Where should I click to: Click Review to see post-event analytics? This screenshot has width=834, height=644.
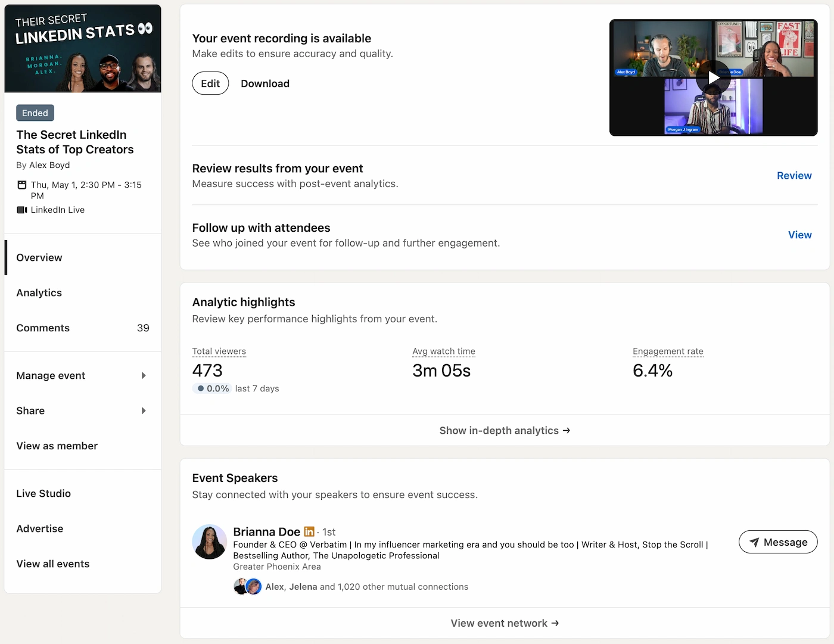(794, 175)
